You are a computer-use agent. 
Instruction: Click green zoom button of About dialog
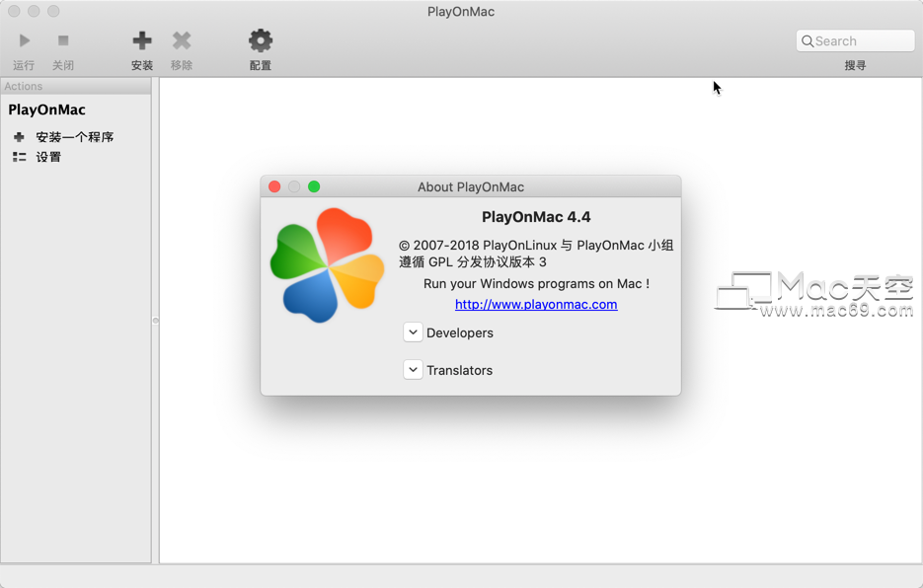(x=314, y=186)
